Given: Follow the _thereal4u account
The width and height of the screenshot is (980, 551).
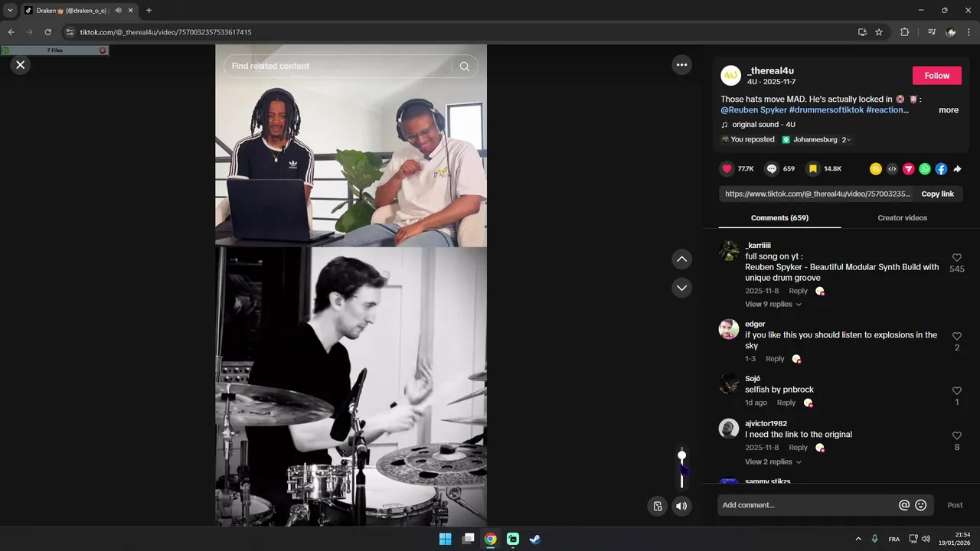Looking at the screenshot, I should click(936, 76).
